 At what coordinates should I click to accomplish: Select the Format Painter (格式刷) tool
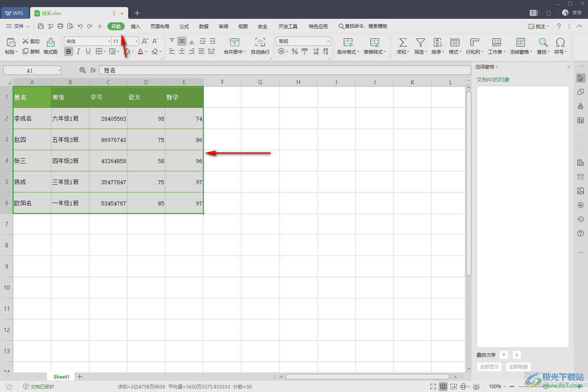[51, 46]
